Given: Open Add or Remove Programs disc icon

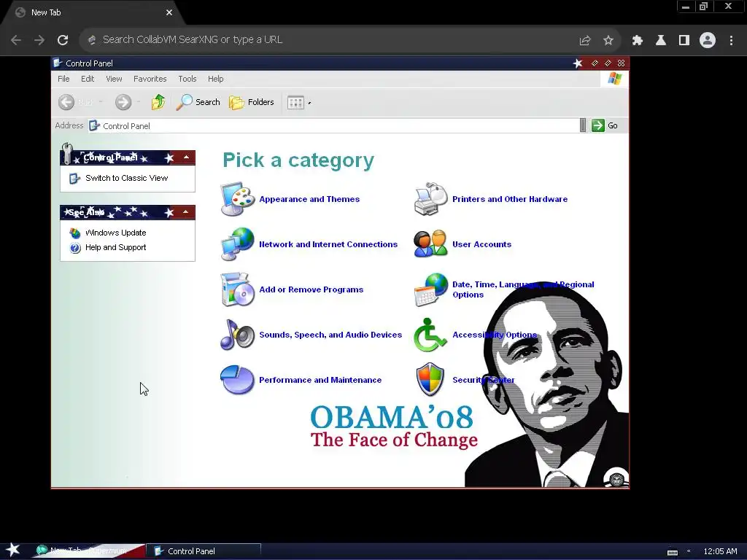Looking at the screenshot, I should [x=238, y=289].
